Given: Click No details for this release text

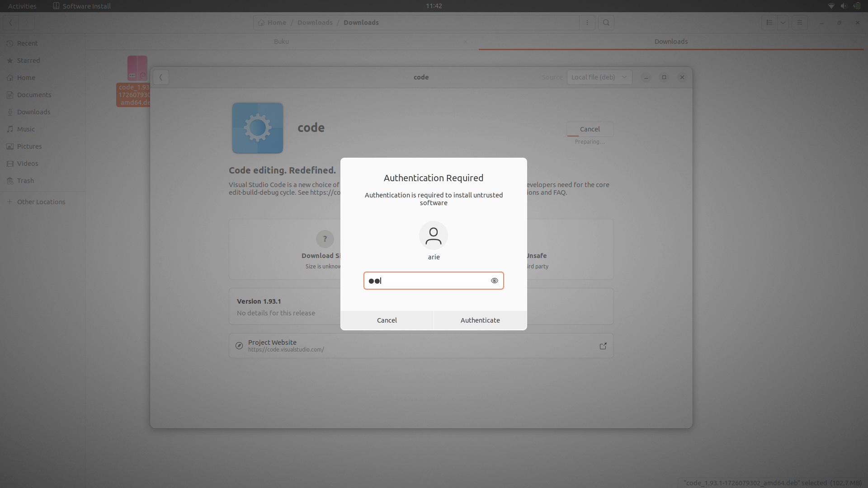Looking at the screenshot, I should (276, 313).
